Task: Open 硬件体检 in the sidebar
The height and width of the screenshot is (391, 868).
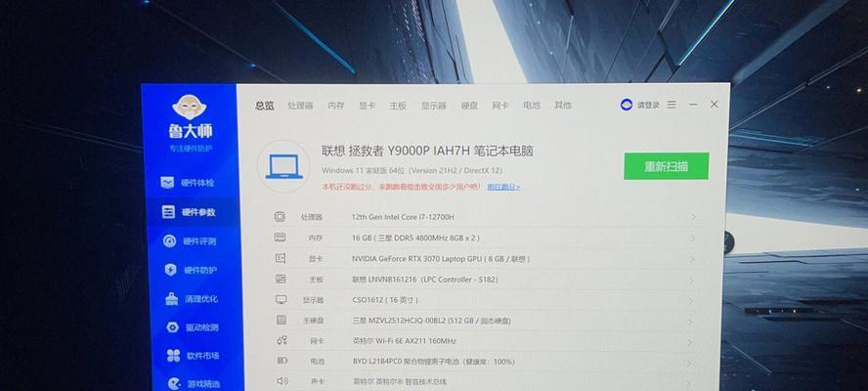Action: 188,183
